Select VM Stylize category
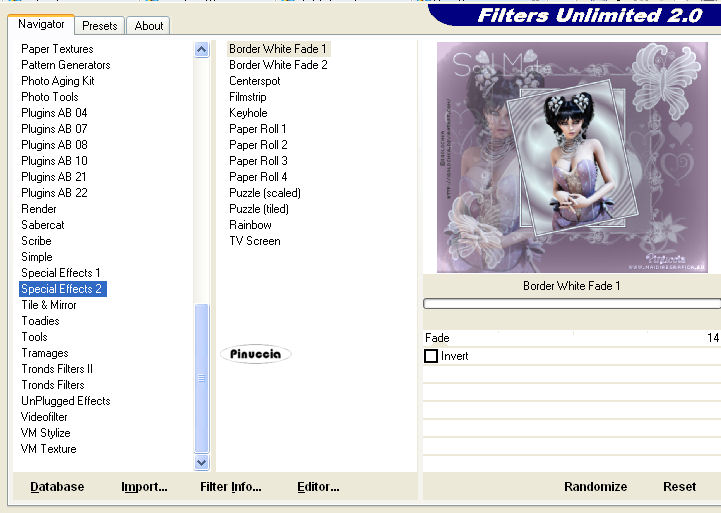The width and height of the screenshot is (721, 513). coord(46,433)
